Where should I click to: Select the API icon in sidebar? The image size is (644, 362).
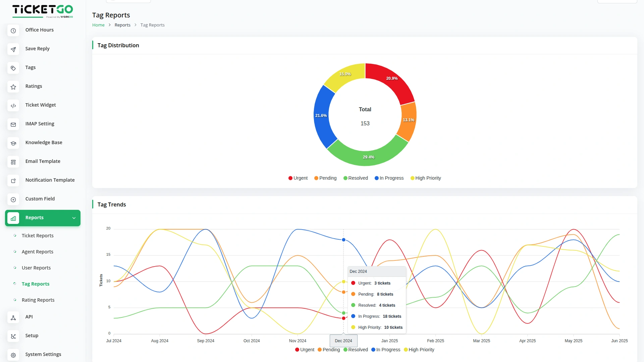(x=13, y=317)
